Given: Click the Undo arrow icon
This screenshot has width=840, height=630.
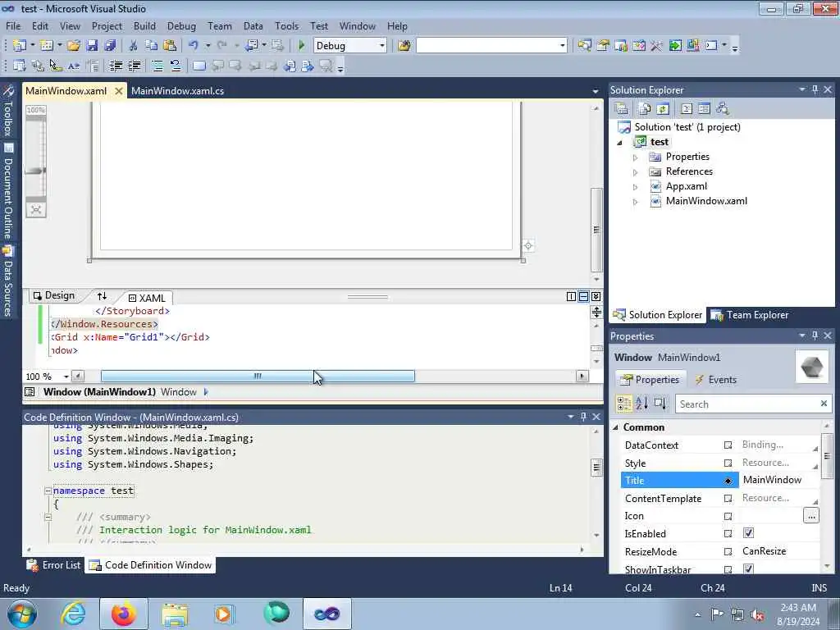Looking at the screenshot, I should tap(194, 46).
